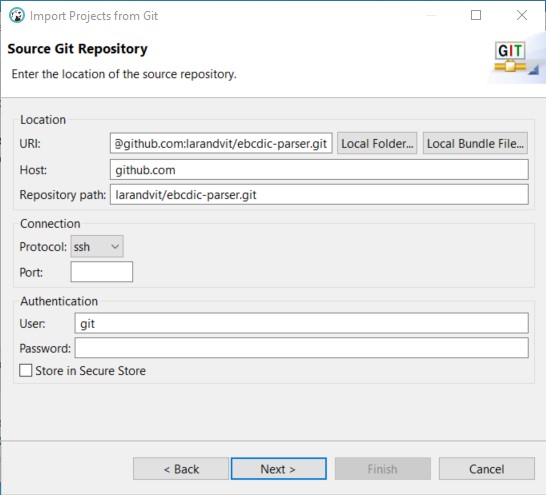Click the 'Password:' label
The height and width of the screenshot is (495, 546).
[45, 348]
